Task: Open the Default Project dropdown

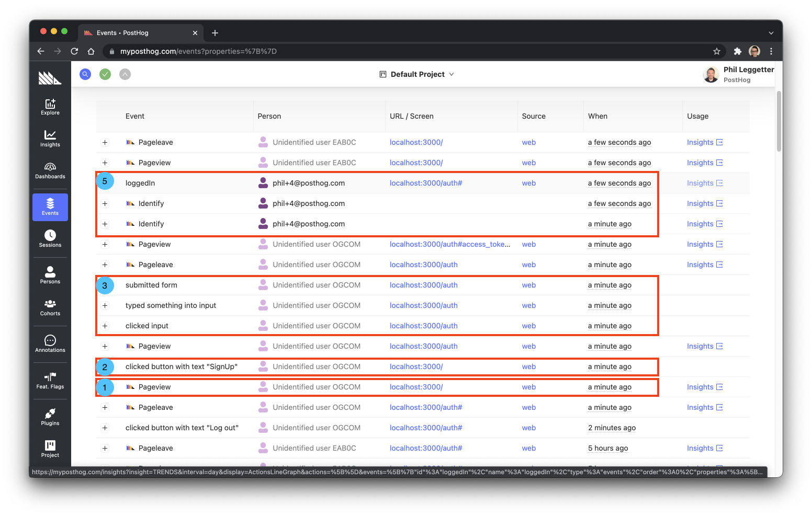Action: pyautogui.click(x=416, y=74)
